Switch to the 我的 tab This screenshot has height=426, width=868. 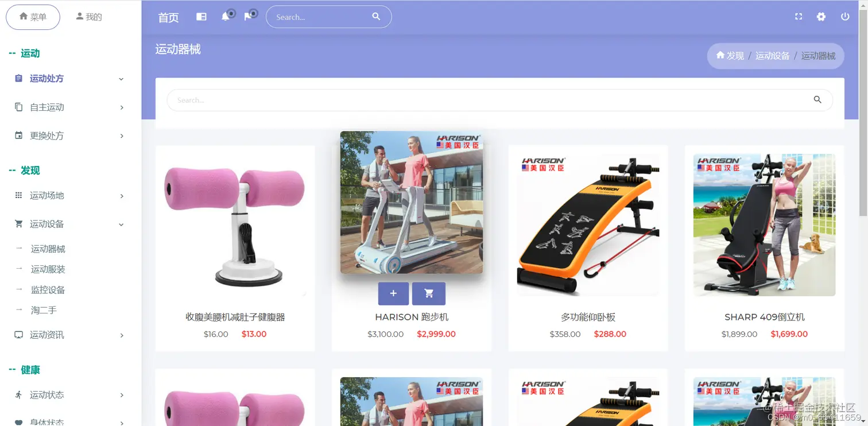[89, 17]
